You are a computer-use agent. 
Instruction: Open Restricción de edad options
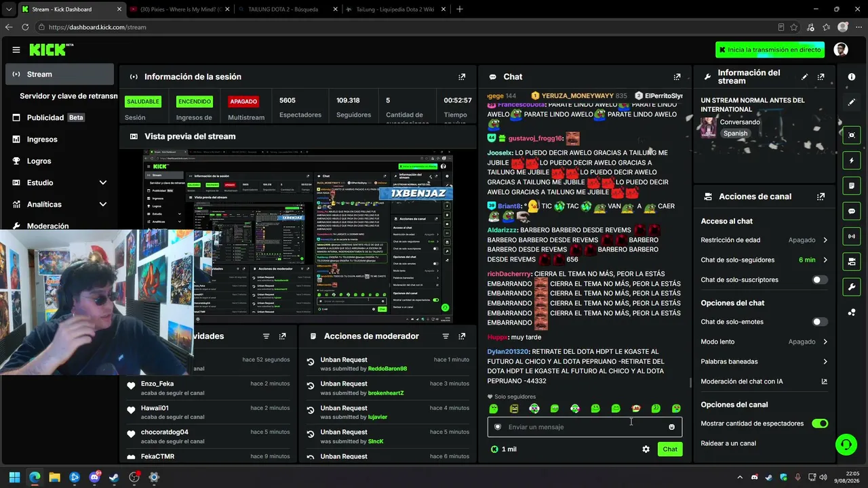click(764, 240)
